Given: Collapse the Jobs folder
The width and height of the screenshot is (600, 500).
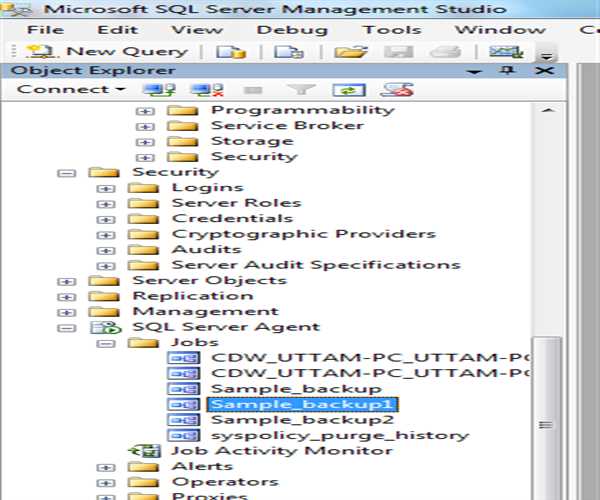Looking at the screenshot, I should tap(106, 343).
